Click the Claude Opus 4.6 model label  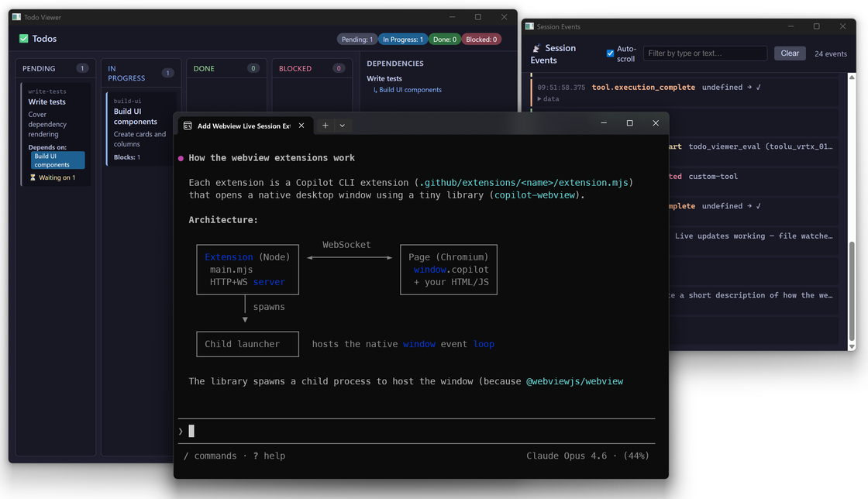tap(567, 456)
